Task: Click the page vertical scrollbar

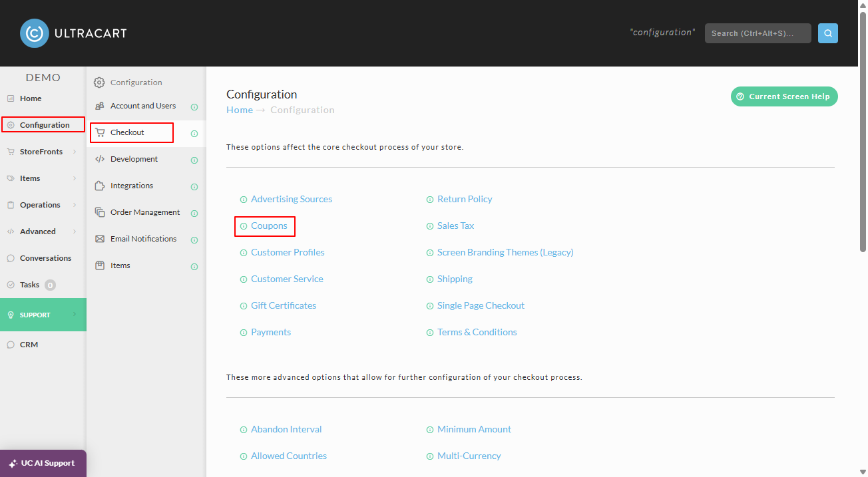Action: point(863,133)
